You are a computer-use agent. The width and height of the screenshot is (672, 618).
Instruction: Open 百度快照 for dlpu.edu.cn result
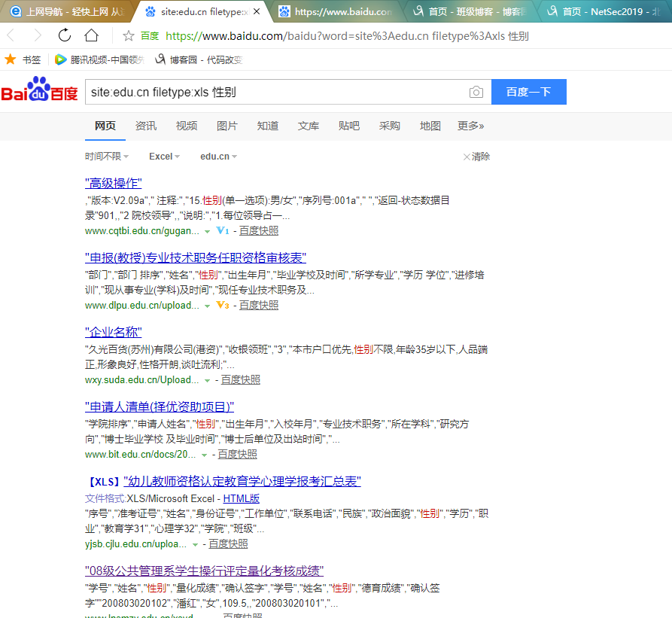(259, 305)
